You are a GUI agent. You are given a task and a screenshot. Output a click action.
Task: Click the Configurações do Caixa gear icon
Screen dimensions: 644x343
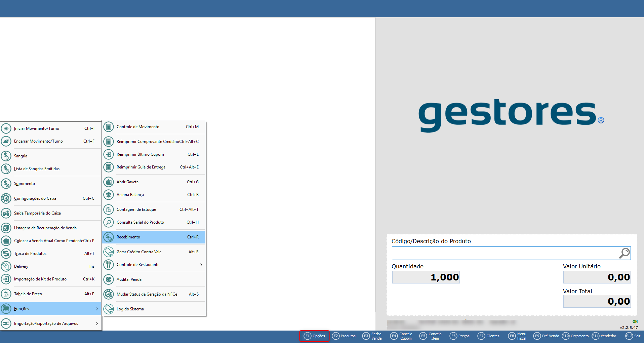[6, 198]
